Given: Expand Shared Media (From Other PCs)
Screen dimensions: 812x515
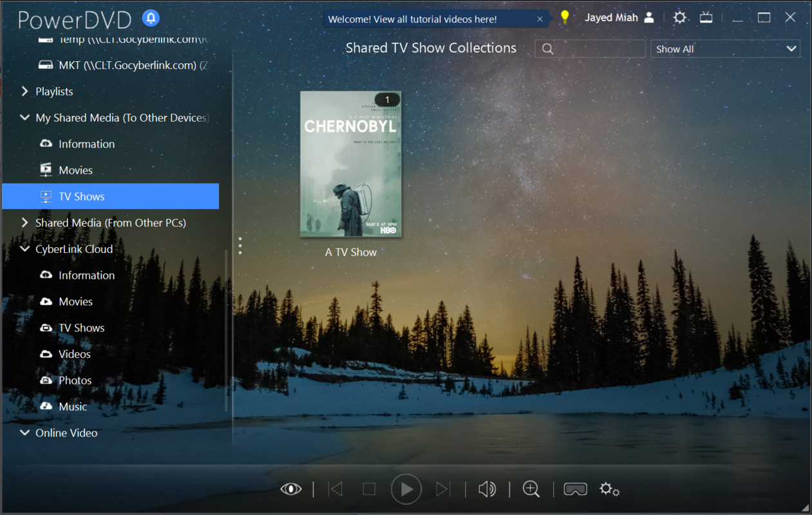Looking at the screenshot, I should (x=25, y=223).
